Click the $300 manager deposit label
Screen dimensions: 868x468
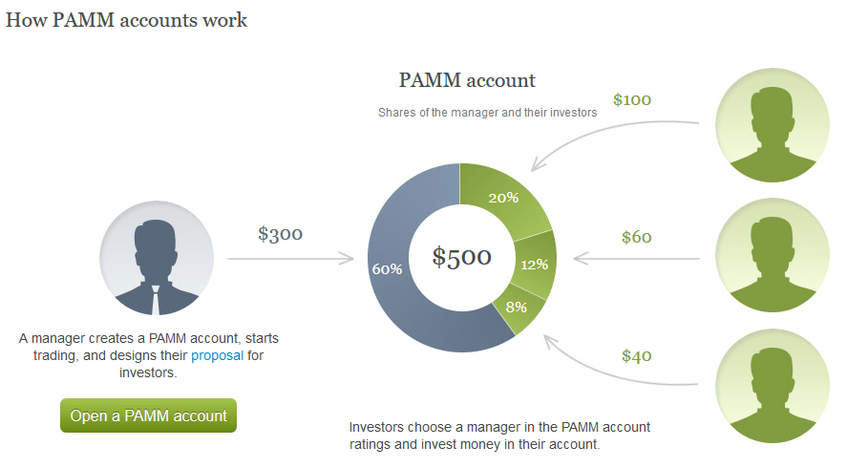click(x=280, y=234)
